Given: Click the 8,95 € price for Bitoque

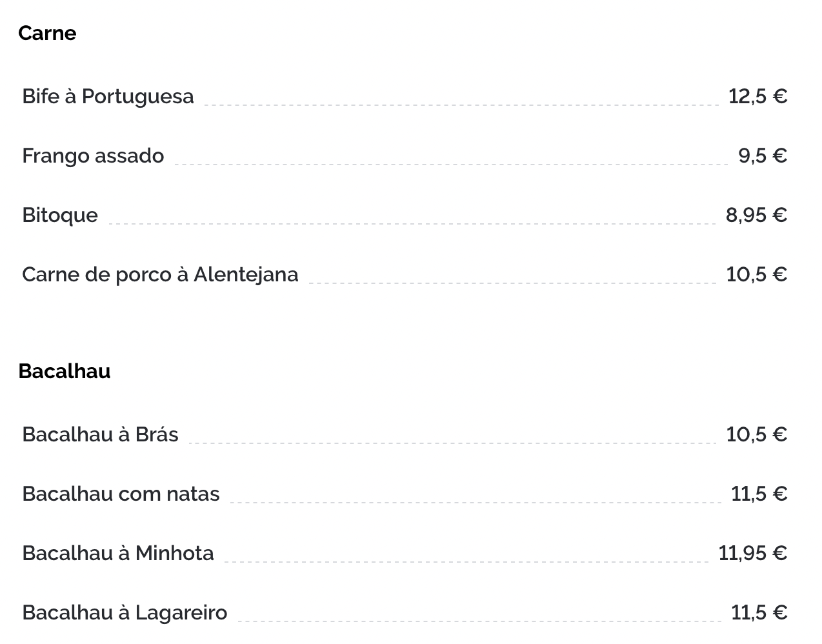Looking at the screenshot, I should (756, 215).
